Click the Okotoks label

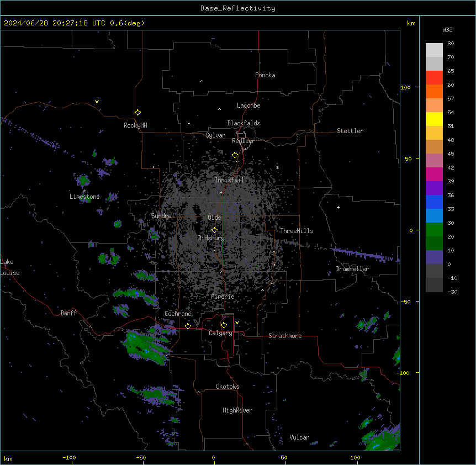point(228,387)
